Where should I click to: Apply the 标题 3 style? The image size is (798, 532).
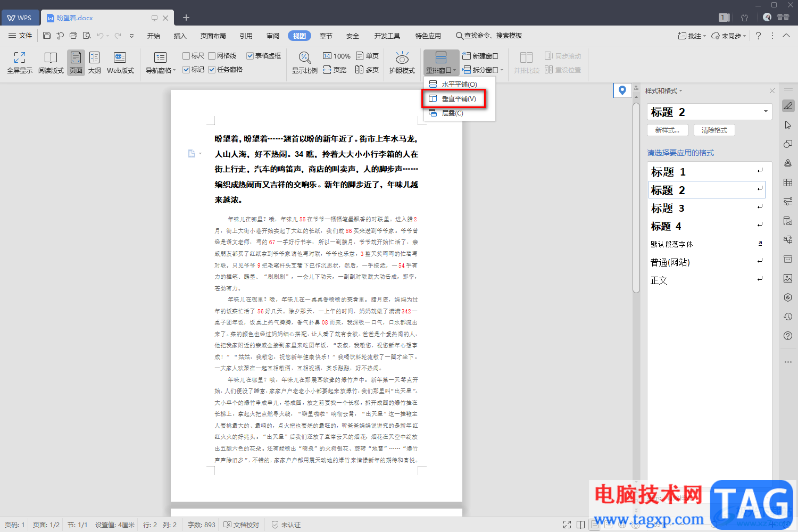[707, 208]
